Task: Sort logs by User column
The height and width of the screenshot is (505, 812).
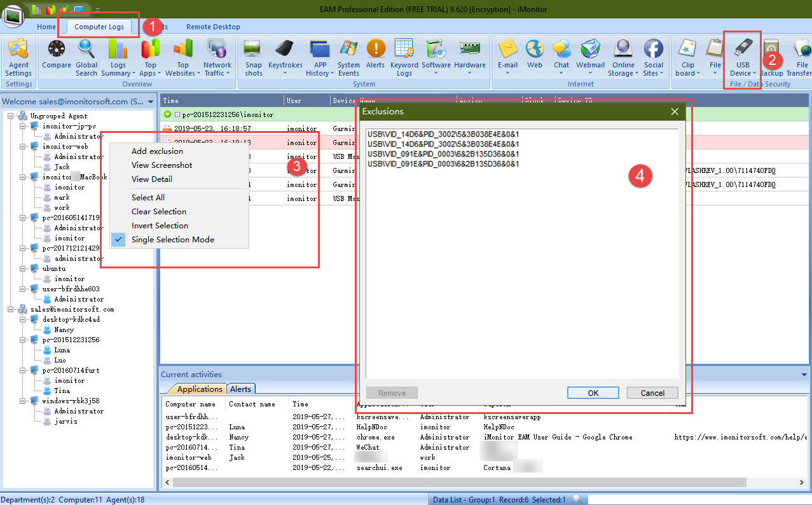Action: [306, 100]
